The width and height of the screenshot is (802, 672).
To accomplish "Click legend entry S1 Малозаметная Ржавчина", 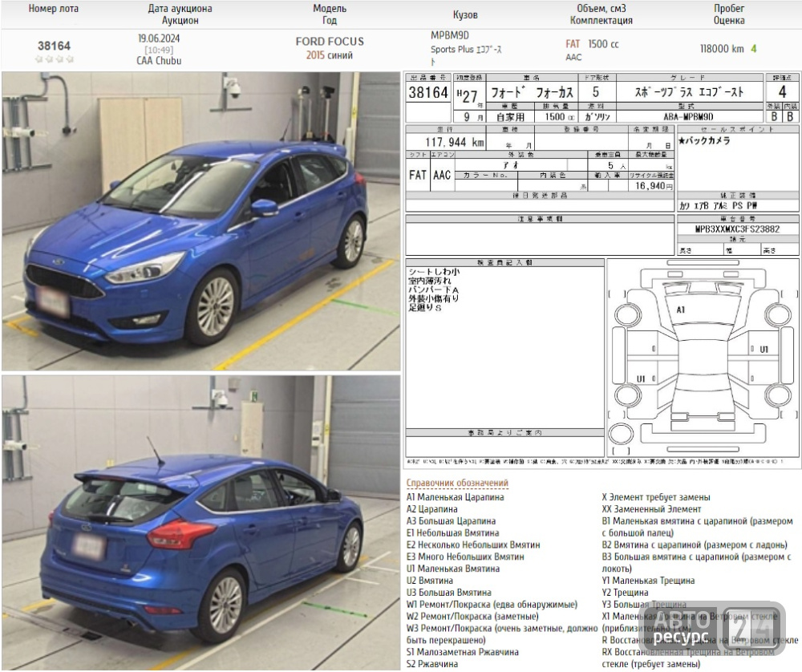I will coord(463,652).
